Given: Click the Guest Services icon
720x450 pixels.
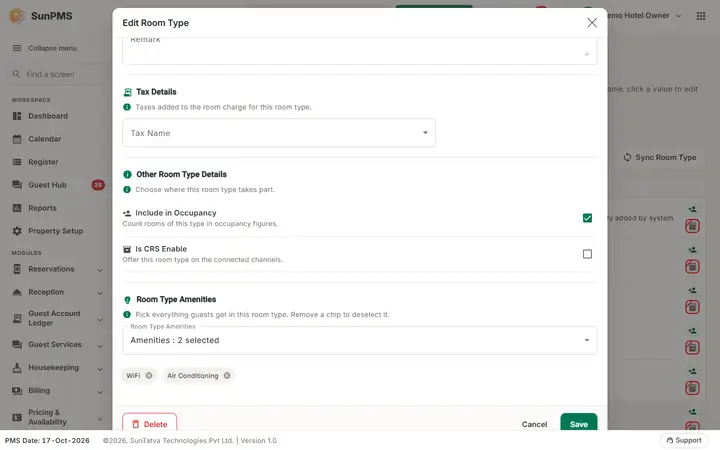Looking at the screenshot, I should [17, 344].
